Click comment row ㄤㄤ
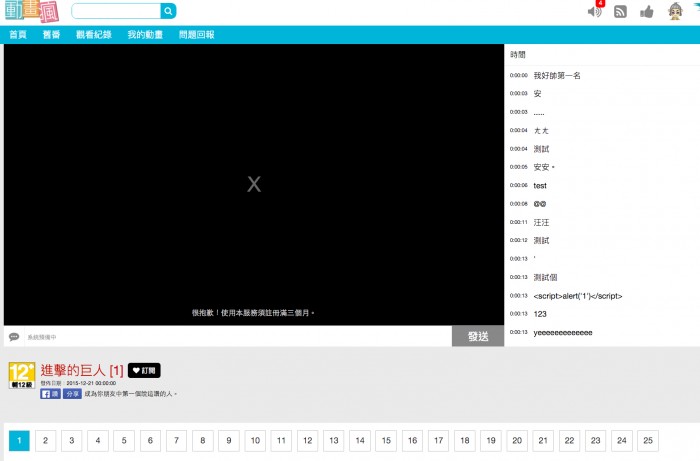Viewport: 700px width, 461px height. click(602, 131)
